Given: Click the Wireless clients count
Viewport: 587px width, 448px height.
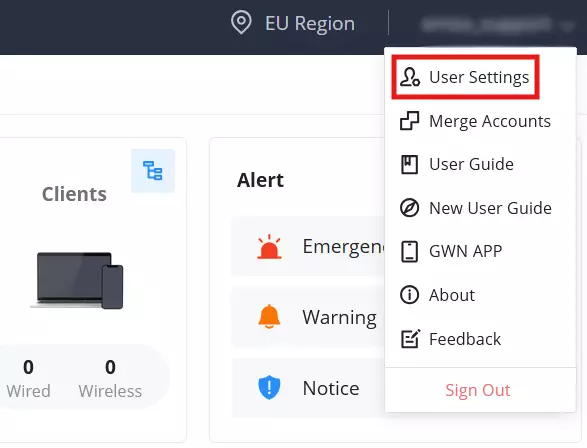Looking at the screenshot, I should tap(110, 367).
